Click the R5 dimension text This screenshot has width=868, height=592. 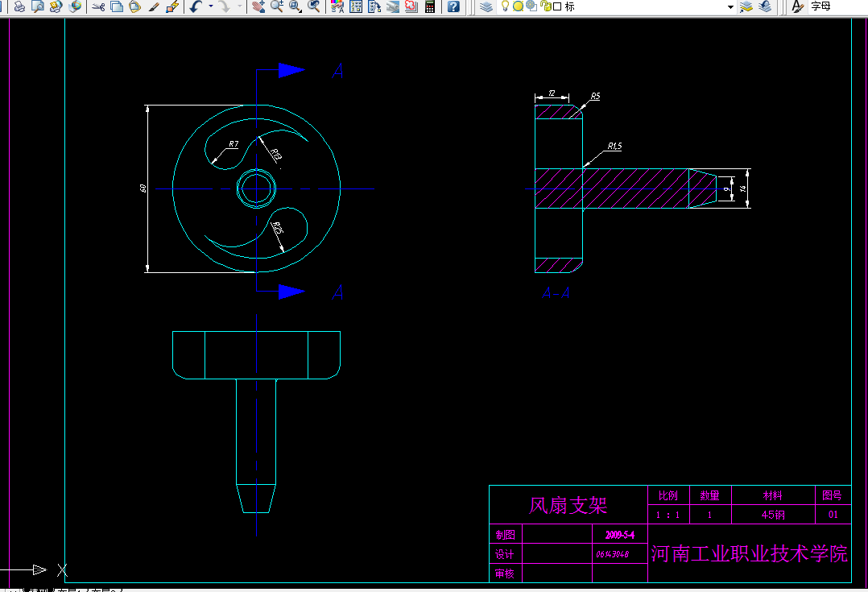tap(595, 97)
